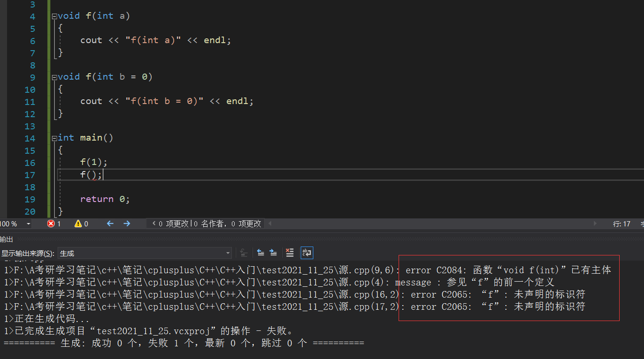Click the code changes info '0 项更改|0 名作者'
Screen dimensions: 644x359
point(207,224)
